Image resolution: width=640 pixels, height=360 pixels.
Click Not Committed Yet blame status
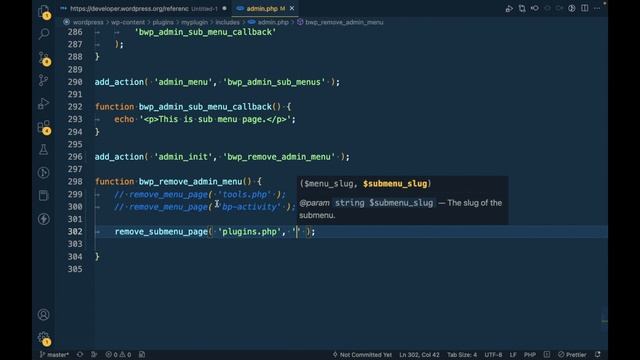click(x=362, y=355)
